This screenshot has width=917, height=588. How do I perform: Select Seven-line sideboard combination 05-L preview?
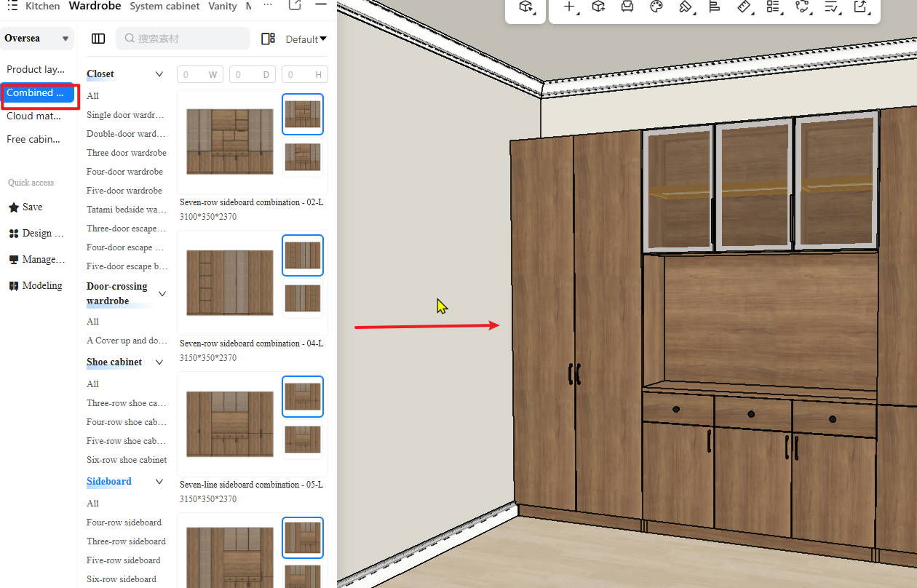tap(229, 424)
